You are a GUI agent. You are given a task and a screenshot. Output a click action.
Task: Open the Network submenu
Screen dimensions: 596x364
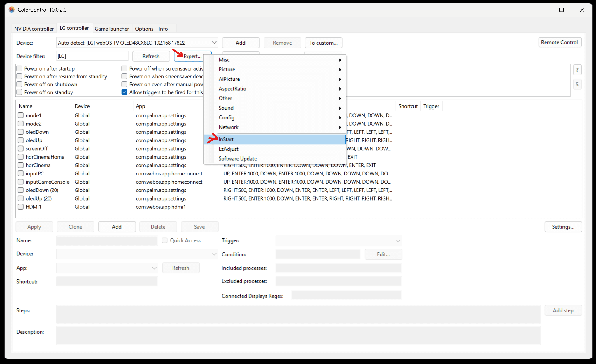pyautogui.click(x=275, y=127)
